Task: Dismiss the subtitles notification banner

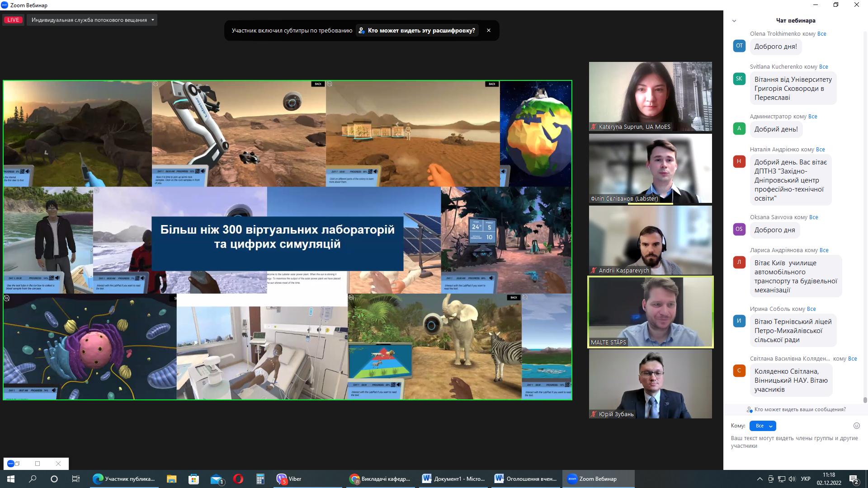Action: tap(488, 30)
